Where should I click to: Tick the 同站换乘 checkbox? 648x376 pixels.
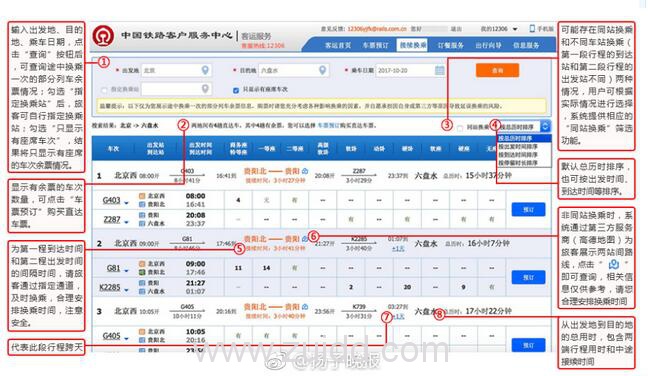(460, 128)
